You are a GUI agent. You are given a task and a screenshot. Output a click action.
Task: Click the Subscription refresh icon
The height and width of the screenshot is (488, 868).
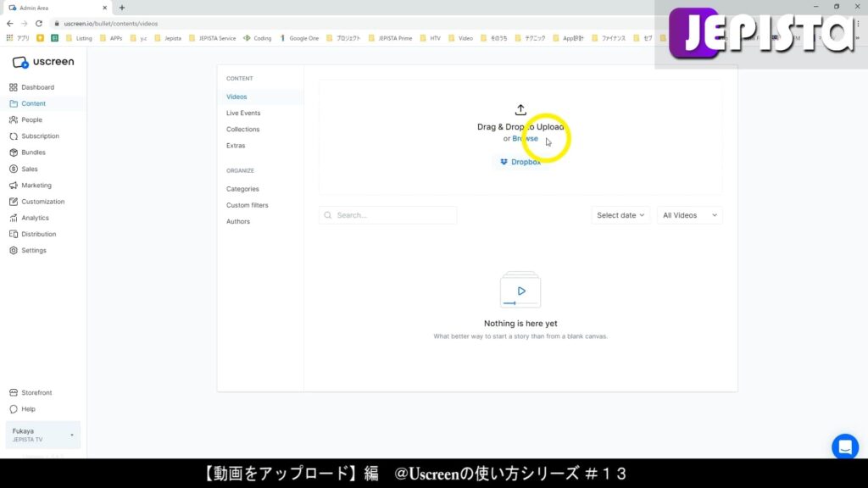(14, 136)
